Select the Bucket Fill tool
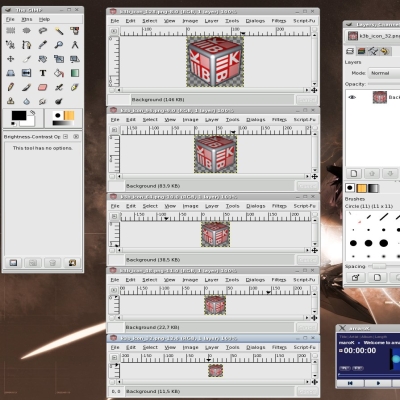This screenshot has height=400, width=400. (x=59, y=73)
